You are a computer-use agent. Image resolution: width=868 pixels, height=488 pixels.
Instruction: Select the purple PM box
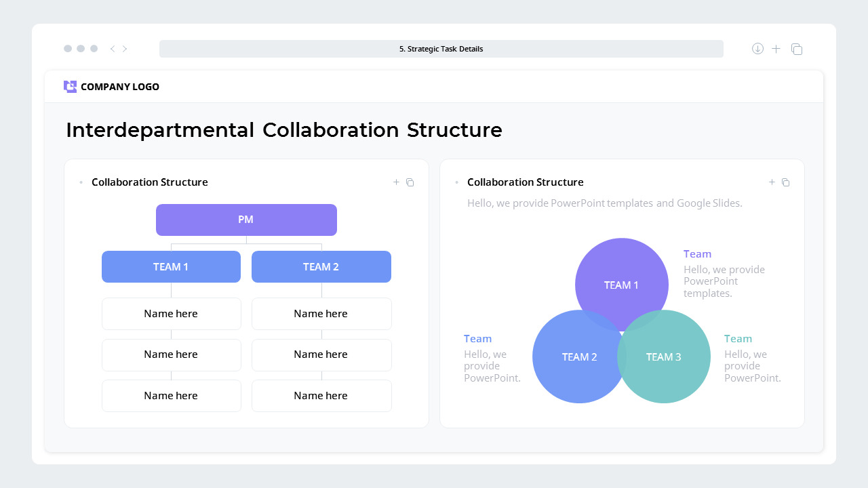point(246,220)
